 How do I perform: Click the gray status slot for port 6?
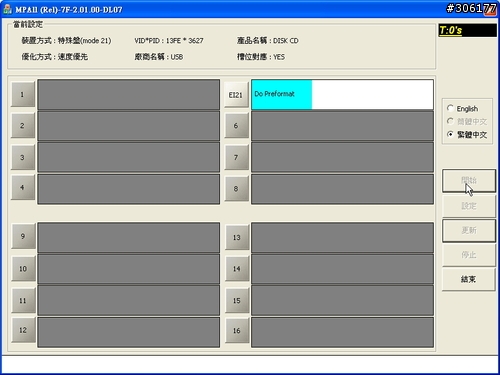point(342,126)
